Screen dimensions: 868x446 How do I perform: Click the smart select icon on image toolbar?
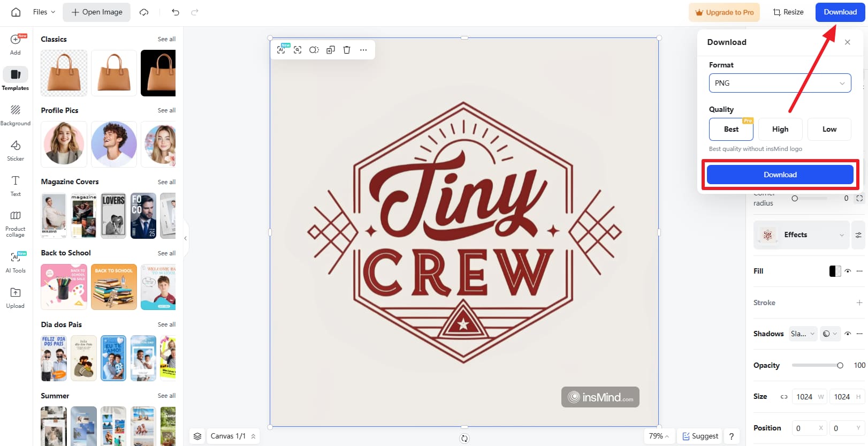(298, 50)
